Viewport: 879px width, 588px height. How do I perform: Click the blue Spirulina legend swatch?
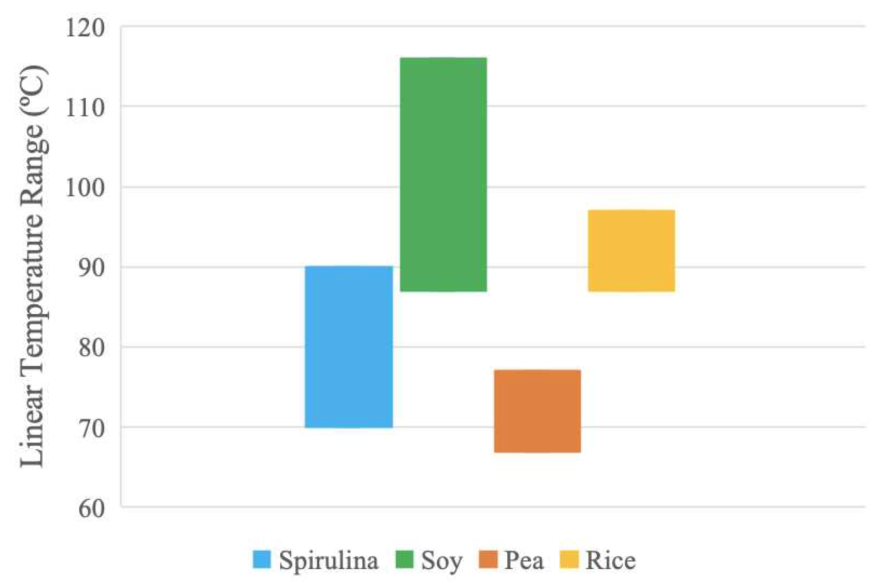point(262,559)
